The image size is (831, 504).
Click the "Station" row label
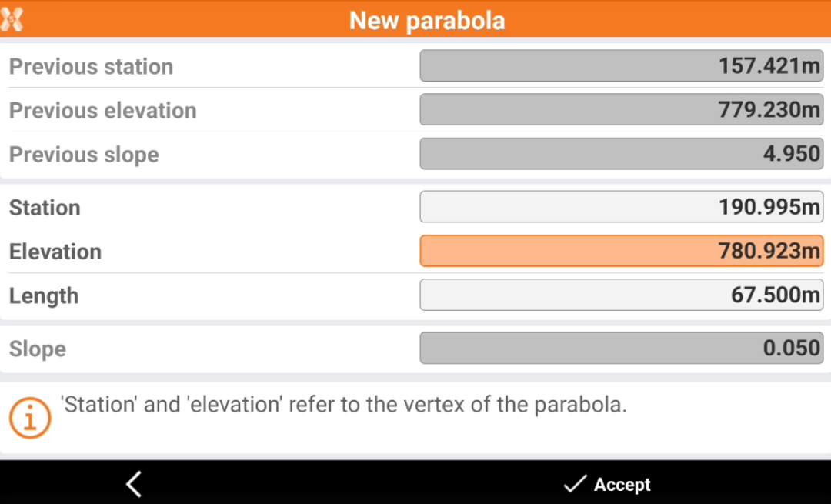tap(45, 208)
